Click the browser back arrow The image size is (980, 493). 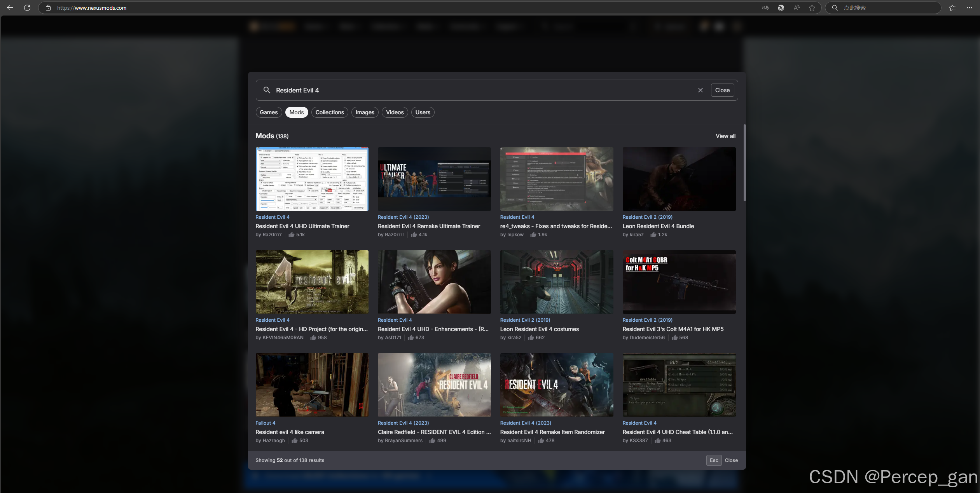(x=10, y=8)
